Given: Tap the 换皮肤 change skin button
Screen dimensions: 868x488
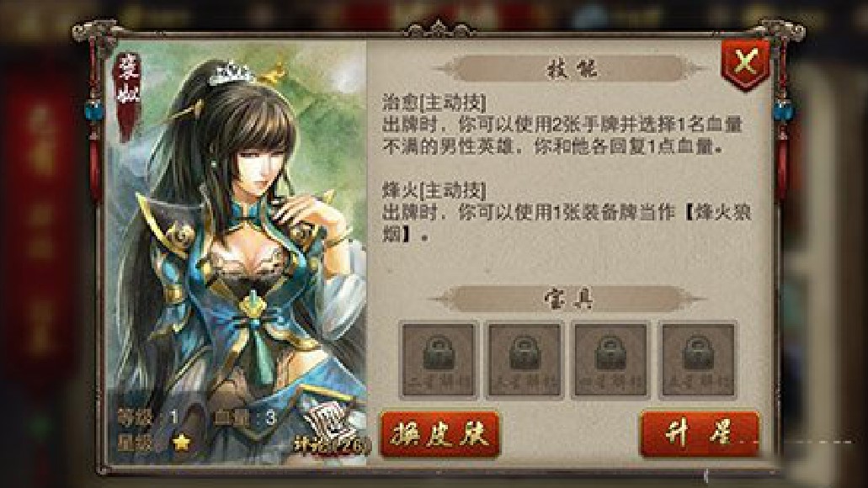Looking at the screenshot, I should pyautogui.click(x=440, y=434).
